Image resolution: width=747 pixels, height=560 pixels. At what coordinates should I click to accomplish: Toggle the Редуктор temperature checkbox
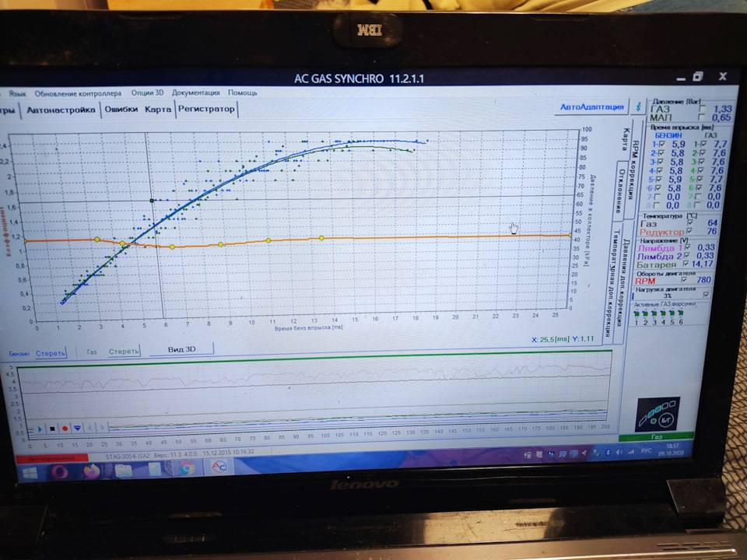coord(690,231)
